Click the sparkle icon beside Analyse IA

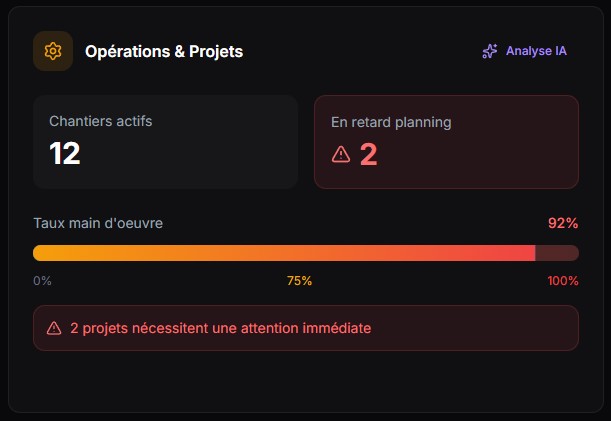point(490,51)
